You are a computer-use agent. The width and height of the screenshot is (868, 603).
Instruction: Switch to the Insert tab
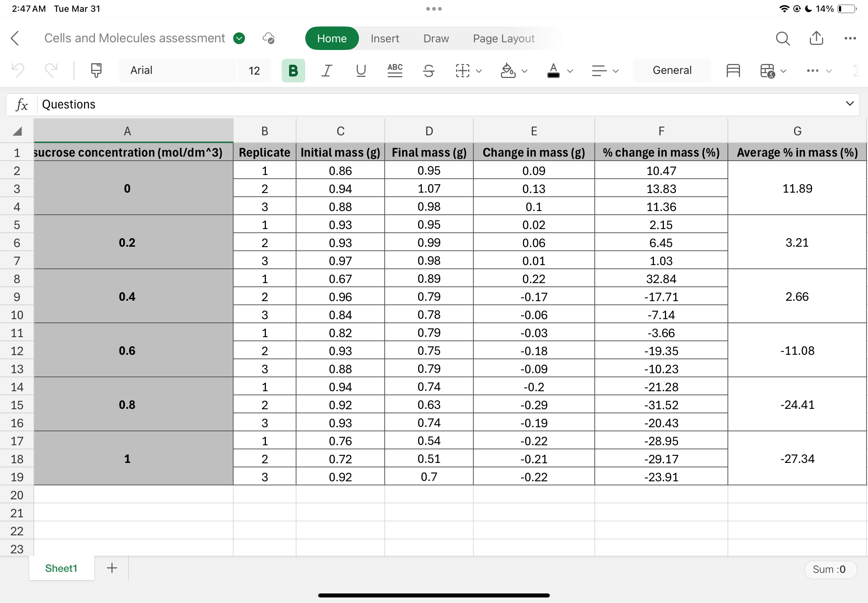[x=385, y=38]
